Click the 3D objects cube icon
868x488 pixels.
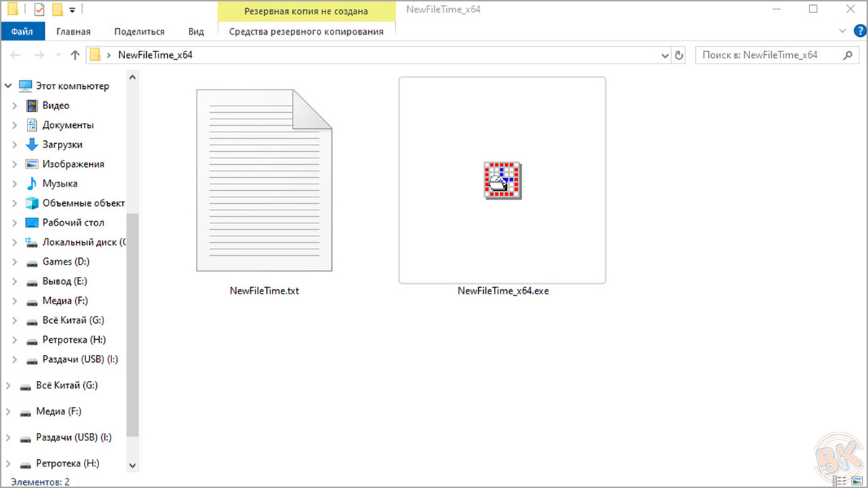click(32, 203)
